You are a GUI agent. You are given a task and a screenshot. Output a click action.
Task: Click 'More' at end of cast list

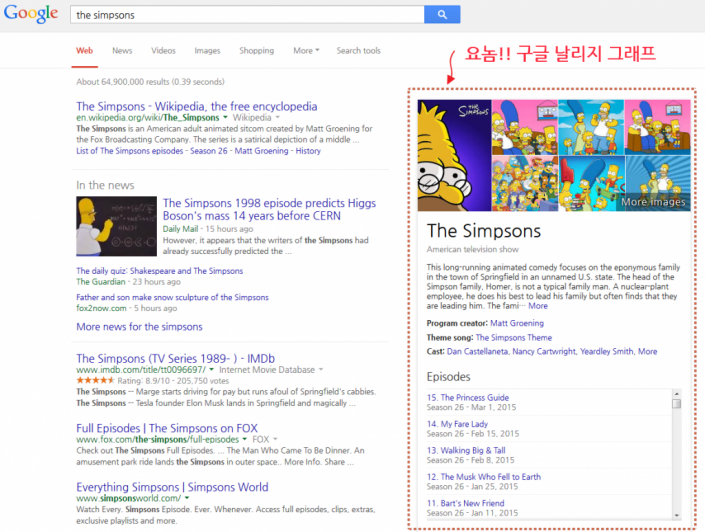(647, 351)
